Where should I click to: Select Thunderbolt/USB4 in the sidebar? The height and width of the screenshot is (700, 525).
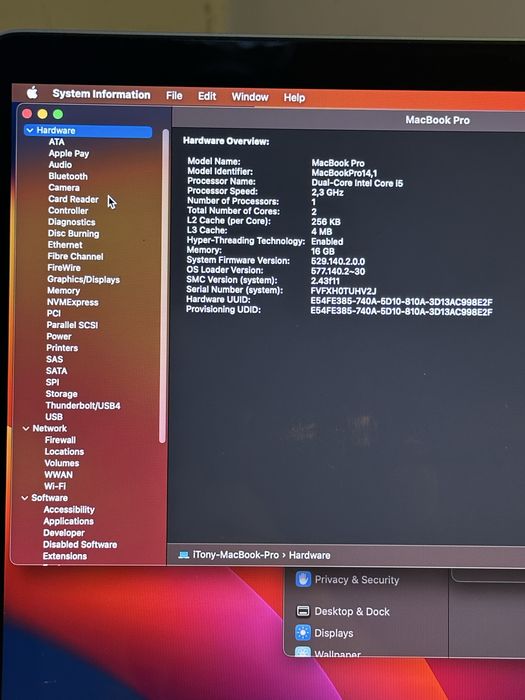[x=83, y=405]
